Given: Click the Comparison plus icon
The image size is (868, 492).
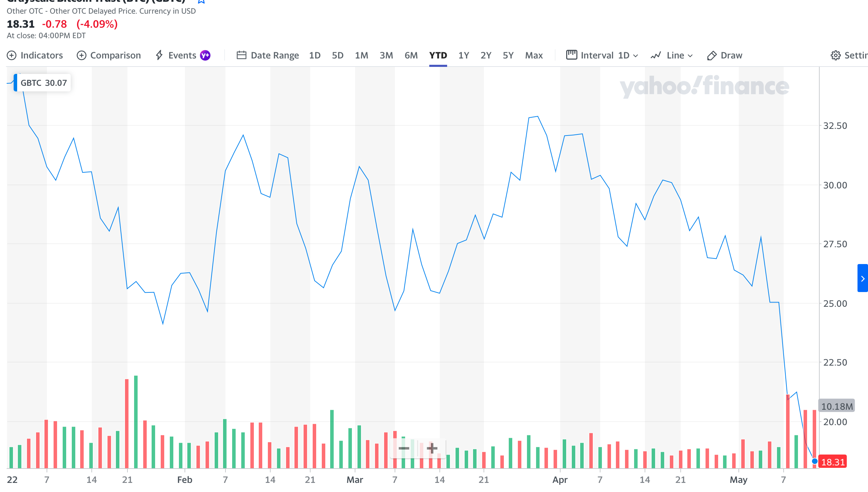Looking at the screenshot, I should coord(81,55).
